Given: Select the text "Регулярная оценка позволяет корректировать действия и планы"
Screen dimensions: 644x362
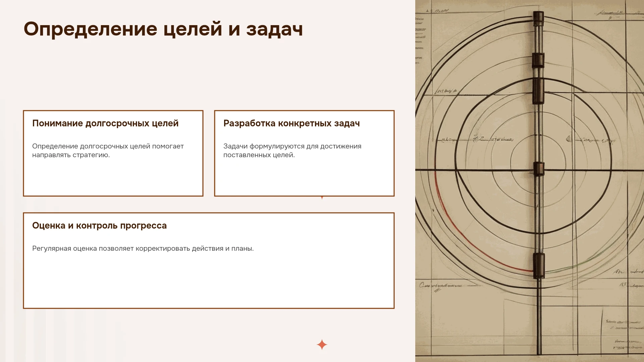Looking at the screenshot, I should point(143,248).
